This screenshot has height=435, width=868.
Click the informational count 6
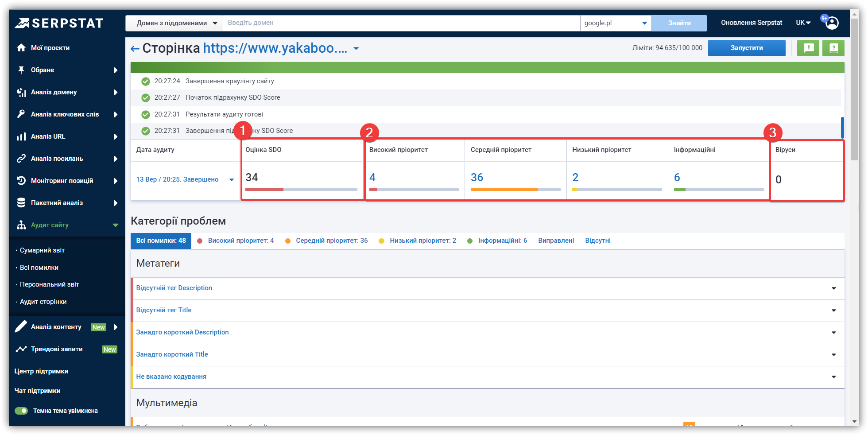click(677, 178)
